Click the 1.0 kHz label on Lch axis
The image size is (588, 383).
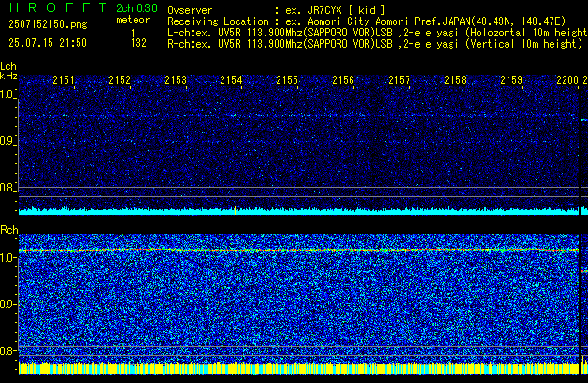(7, 94)
